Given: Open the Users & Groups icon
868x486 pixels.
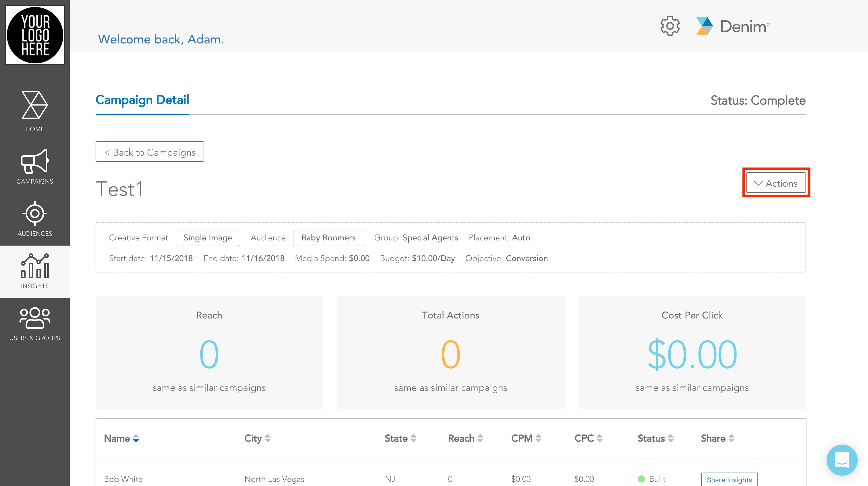Looking at the screenshot, I should (x=35, y=318).
